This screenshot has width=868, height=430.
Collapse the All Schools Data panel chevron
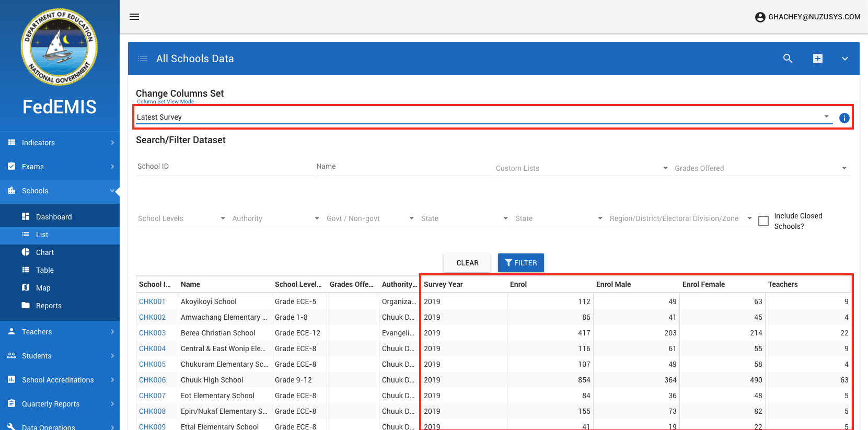click(844, 59)
